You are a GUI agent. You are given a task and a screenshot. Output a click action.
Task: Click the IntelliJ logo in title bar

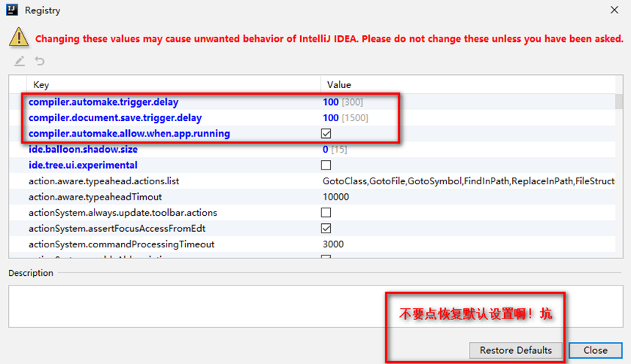click(12, 11)
